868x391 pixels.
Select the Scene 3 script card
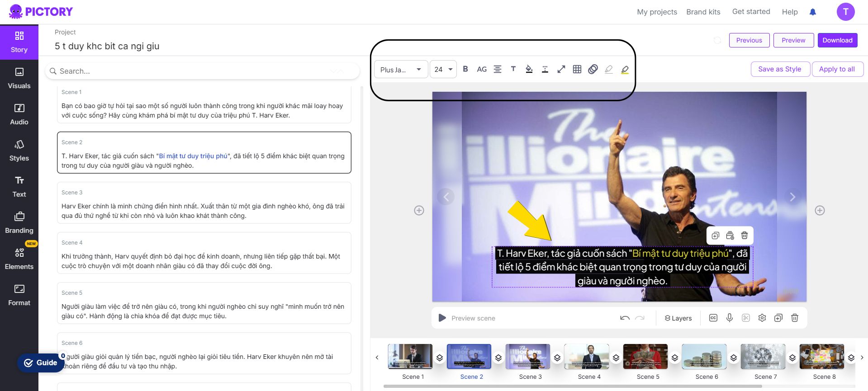click(x=204, y=203)
